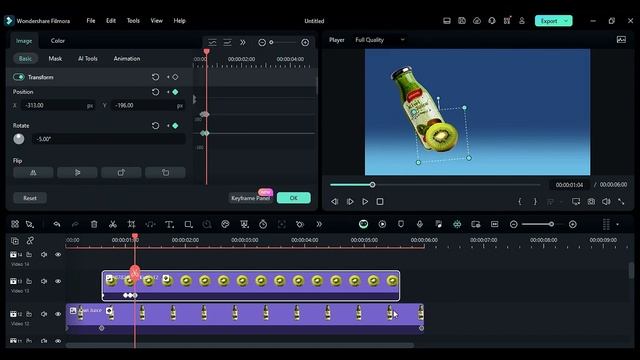Click the Position X input field

(58, 105)
